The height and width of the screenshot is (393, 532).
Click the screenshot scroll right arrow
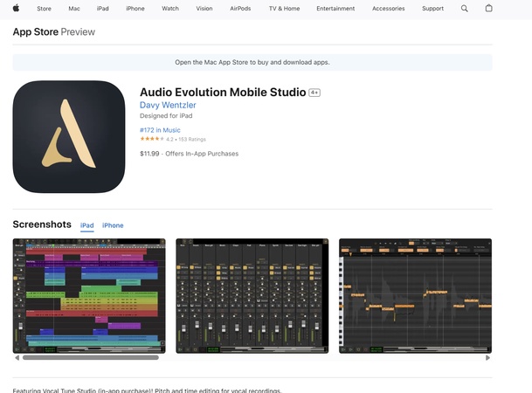point(487,357)
